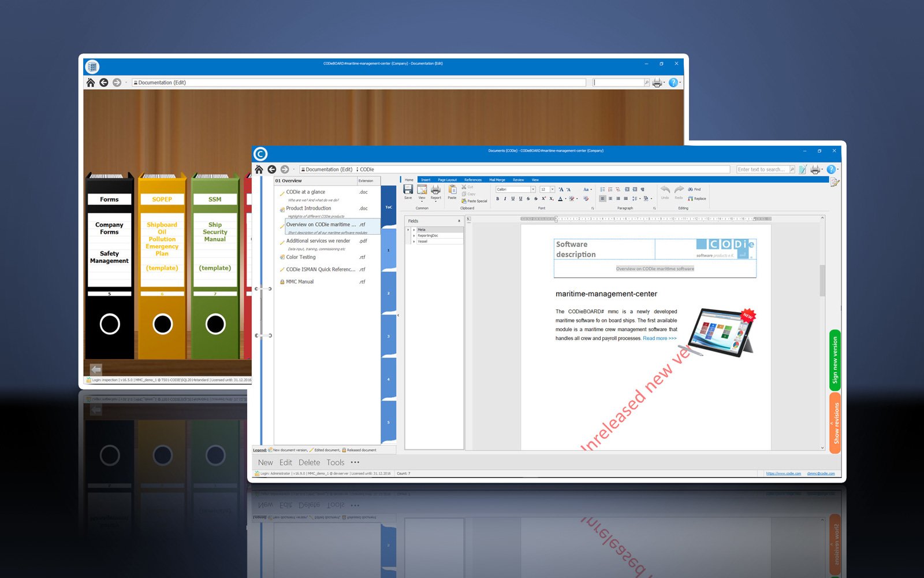Viewport: 924px width, 578px height.
Task: Click Copy in the Clipboard group
Action: coord(468,194)
